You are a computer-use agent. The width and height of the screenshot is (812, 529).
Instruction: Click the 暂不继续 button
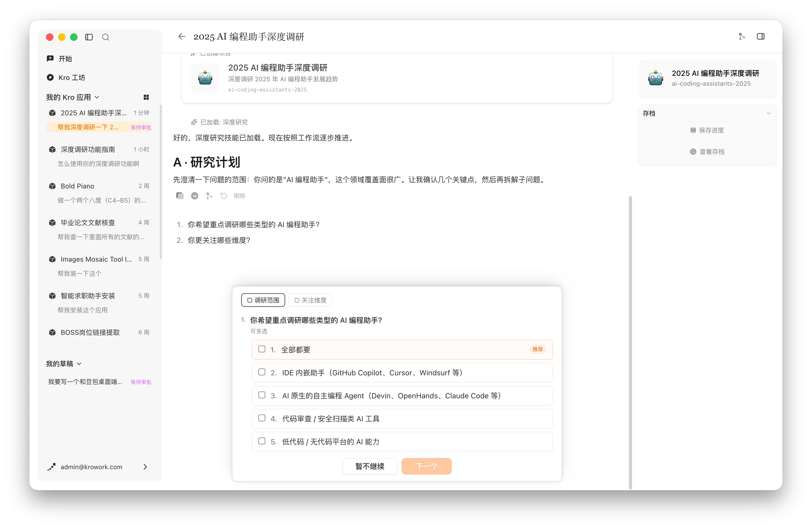[x=369, y=466]
